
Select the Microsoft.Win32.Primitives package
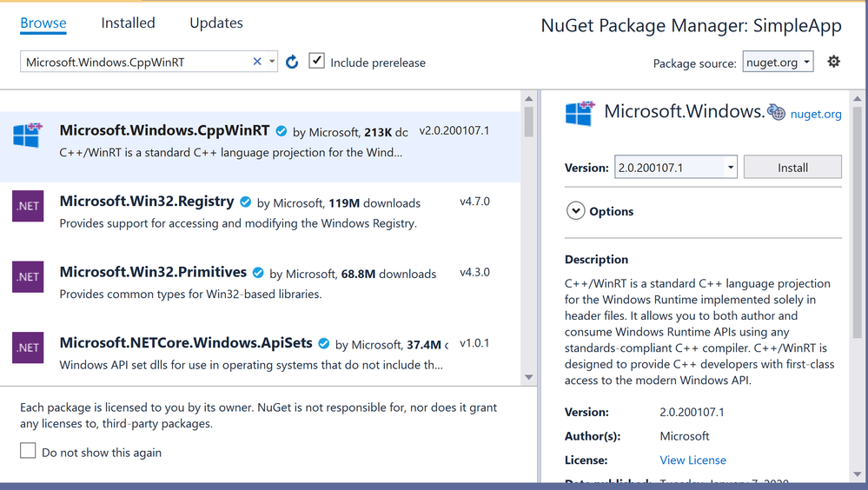(x=260, y=288)
